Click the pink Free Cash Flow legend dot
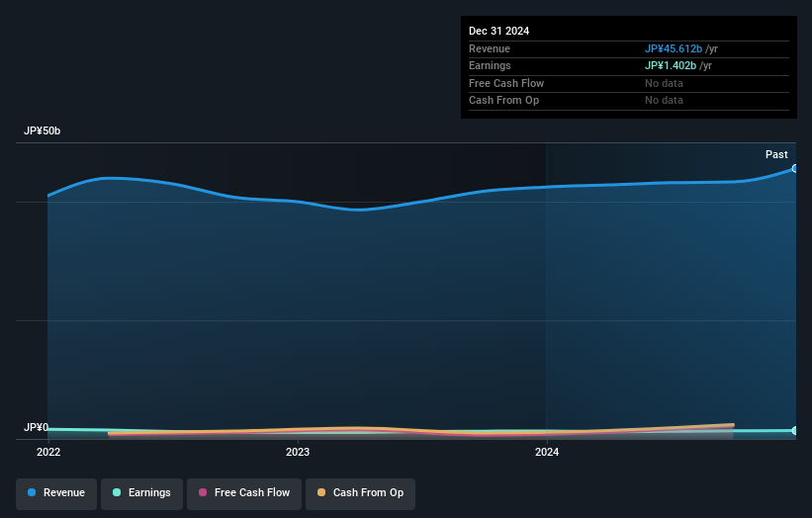The height and width of the screenshot is (518, 812). pyautogui.click(x=203, y=492)
